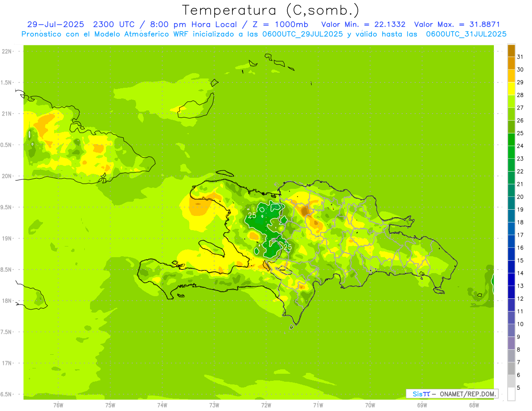Click the '24' value on color scale
This screenshot has width=532, height=411.
520,146
